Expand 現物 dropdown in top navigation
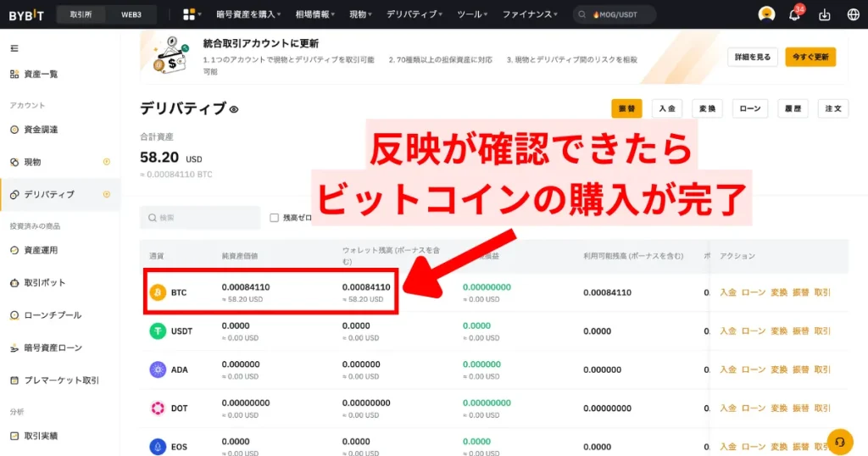Viewport: 868px width, 456px height. pyautogui.click(x=360, y=14)
